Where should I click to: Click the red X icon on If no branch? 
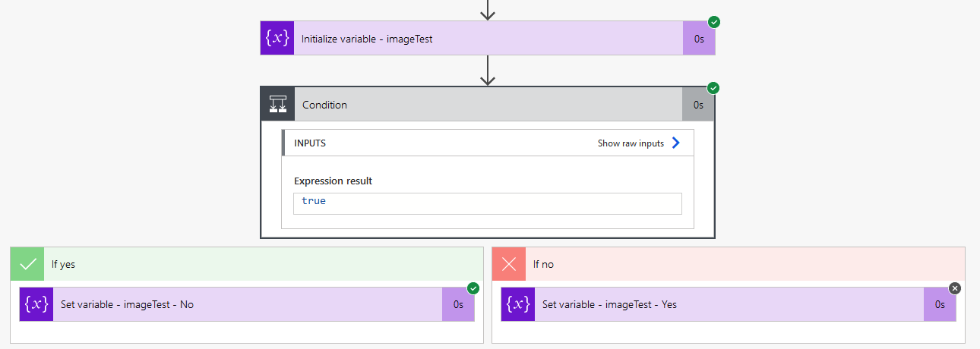click(x=509, y=264)
